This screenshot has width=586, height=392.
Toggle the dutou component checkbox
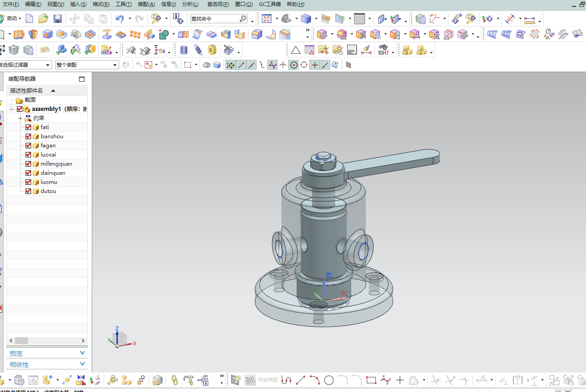tap(28, 191)
